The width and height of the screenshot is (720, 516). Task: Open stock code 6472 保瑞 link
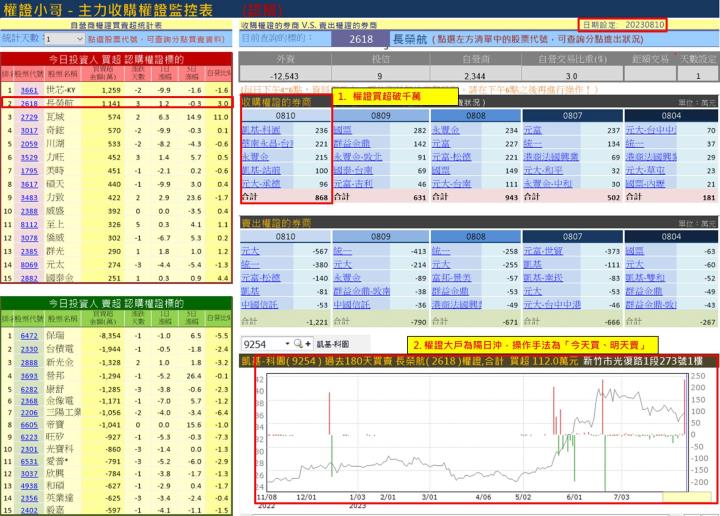pyautogui.click(x=29, y=336)
